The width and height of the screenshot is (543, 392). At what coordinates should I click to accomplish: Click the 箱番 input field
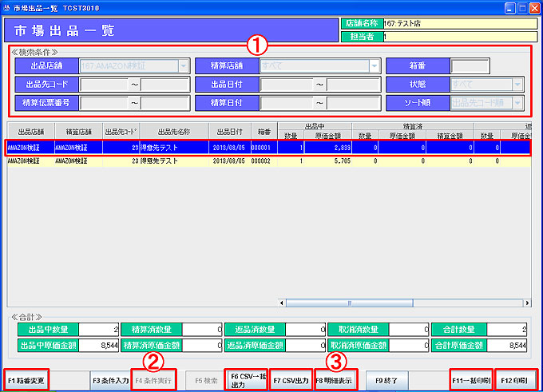[470, 65]
